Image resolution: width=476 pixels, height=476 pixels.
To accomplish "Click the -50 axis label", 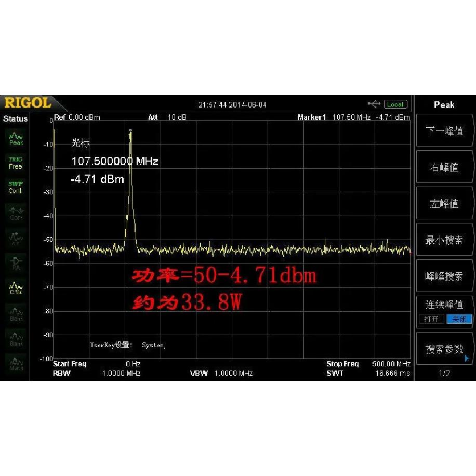I will point(48,240).
